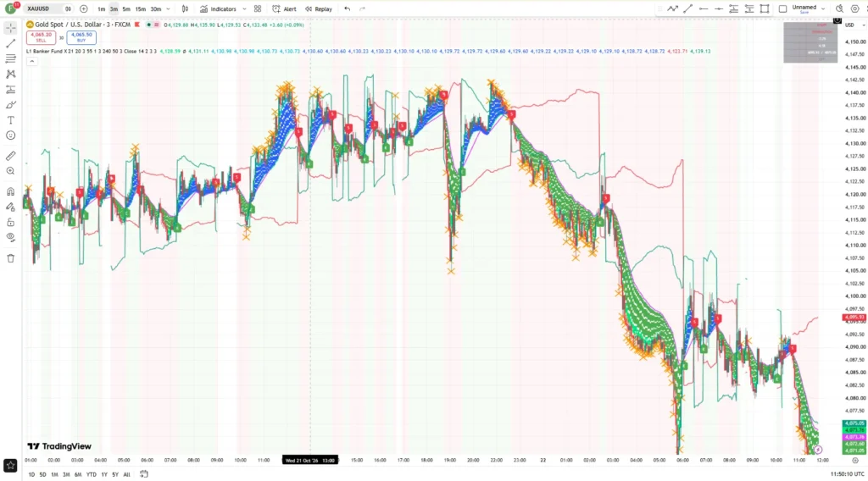Expand the Indicators favorites dropdown arrow
The width and height of the screenshot is (868, 481).
click(x=244, y=8)
